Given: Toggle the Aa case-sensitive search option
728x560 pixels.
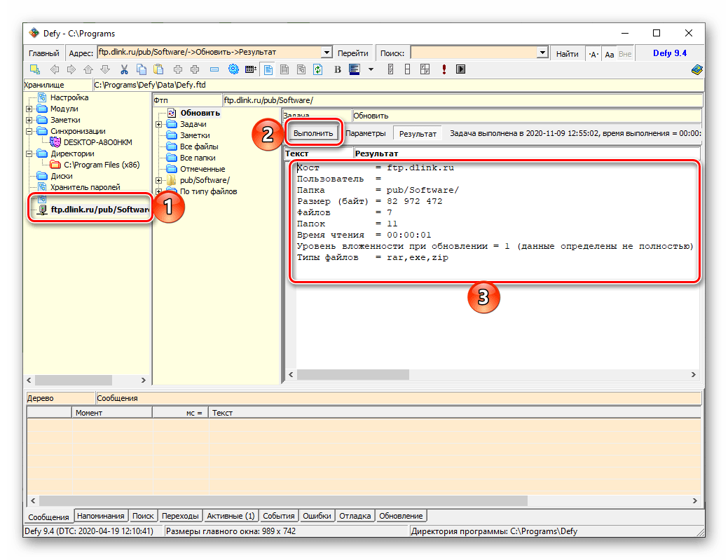Looking at the screenshot, I should [609, 54].
